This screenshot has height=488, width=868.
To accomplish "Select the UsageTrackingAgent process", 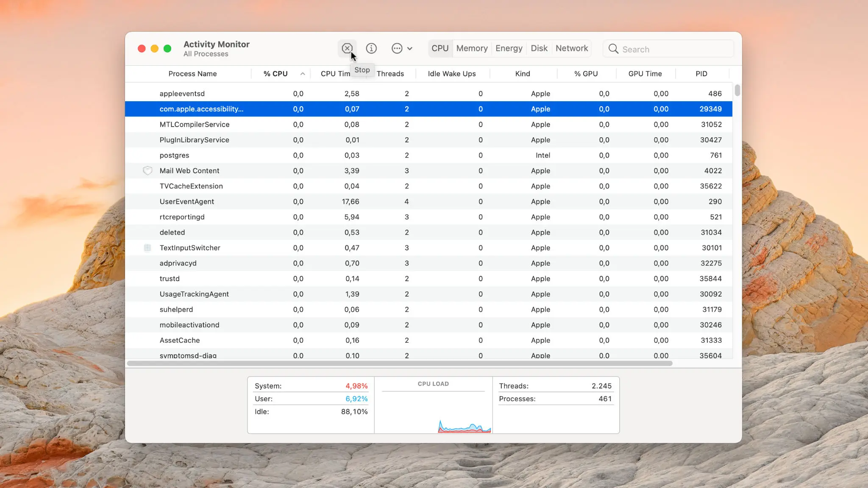I will tap(428, 294).
